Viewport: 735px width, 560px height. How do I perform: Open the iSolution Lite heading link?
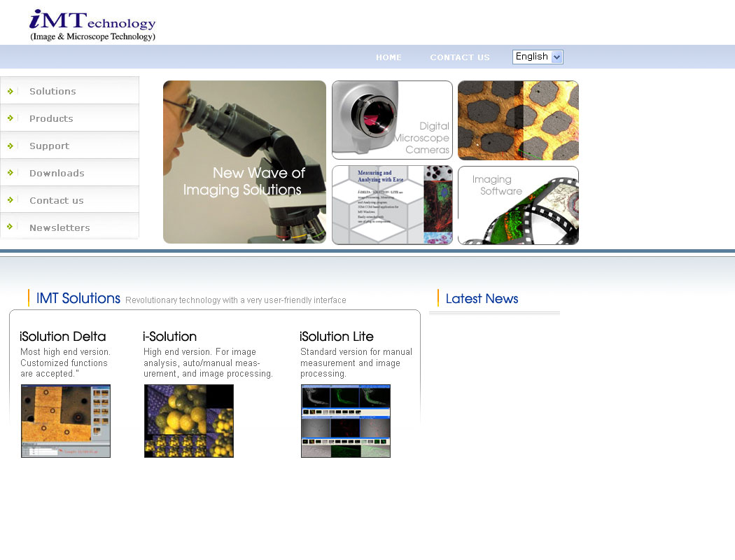337,337
